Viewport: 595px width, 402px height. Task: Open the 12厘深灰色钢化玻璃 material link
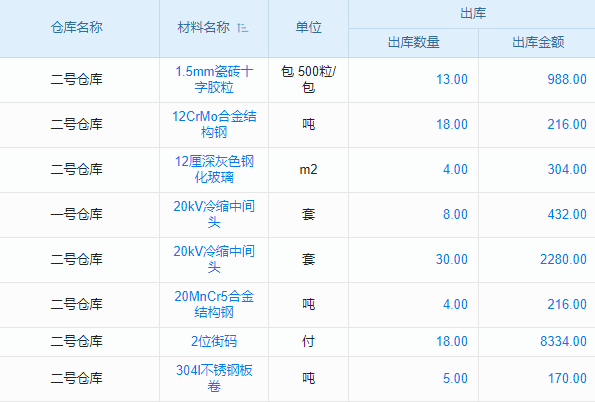(x=214, y=169)
